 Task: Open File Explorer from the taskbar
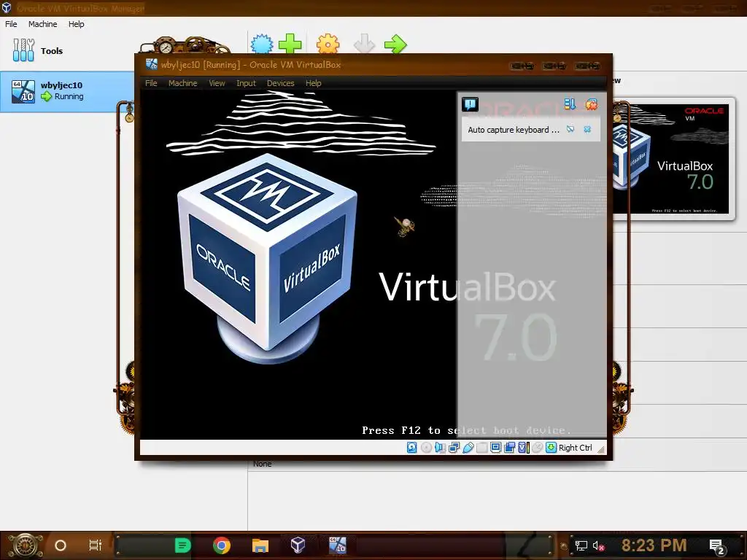coord(260,545)
